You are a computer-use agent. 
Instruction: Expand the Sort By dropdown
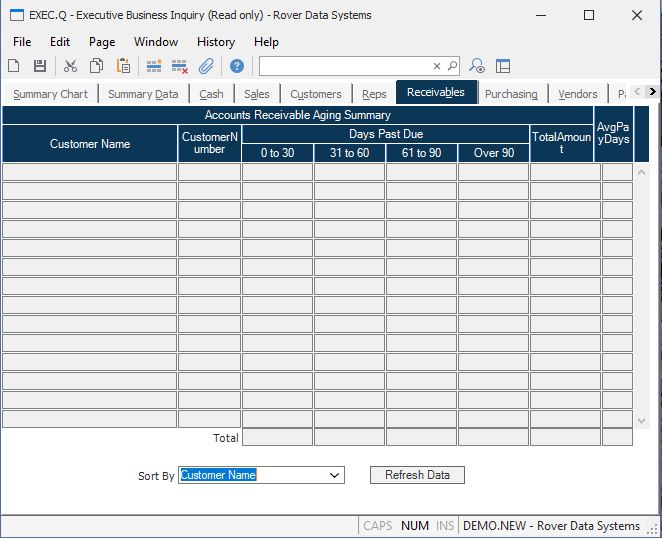tap(335, 476)
